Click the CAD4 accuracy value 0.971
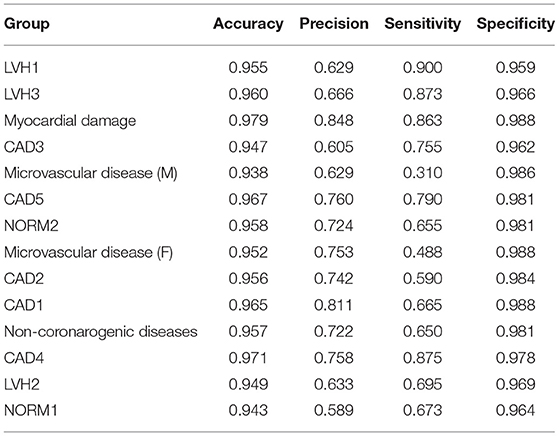559x436 pixels. (x=248, y=358)
